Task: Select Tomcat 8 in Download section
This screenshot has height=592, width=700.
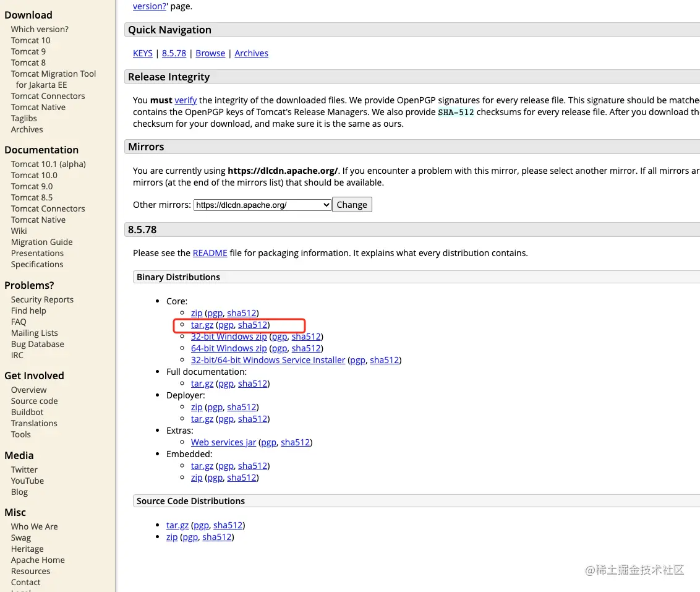Action: click(28, 62)
